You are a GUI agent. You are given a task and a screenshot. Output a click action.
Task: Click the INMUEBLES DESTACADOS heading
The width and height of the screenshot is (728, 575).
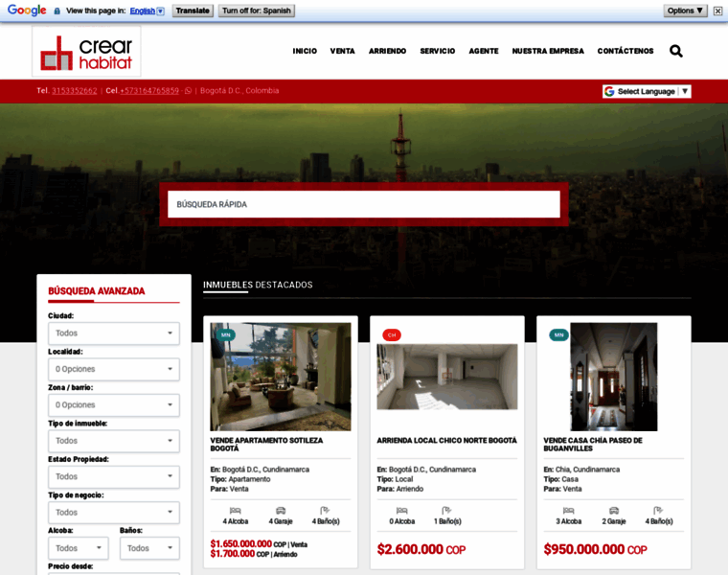tap(258, 285)
